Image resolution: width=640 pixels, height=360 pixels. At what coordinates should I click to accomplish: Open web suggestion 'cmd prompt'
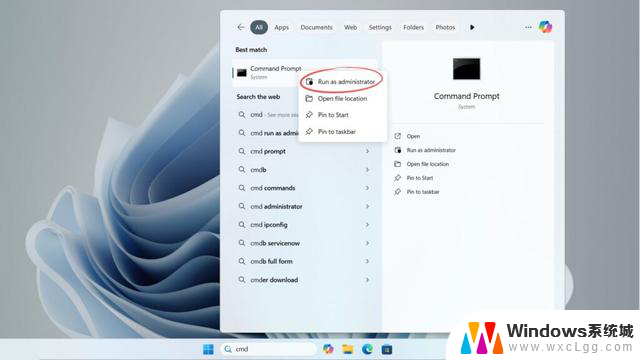[304, 151]
